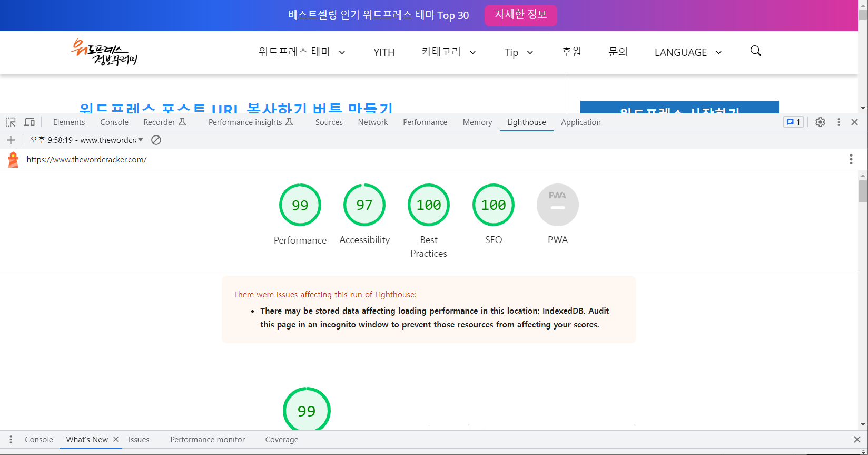Click the page scrollbar thumb at top

863,14
